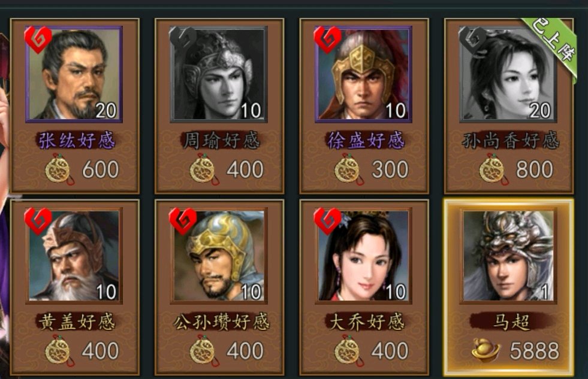Open the 马超 hero portrait

[508, 256]
